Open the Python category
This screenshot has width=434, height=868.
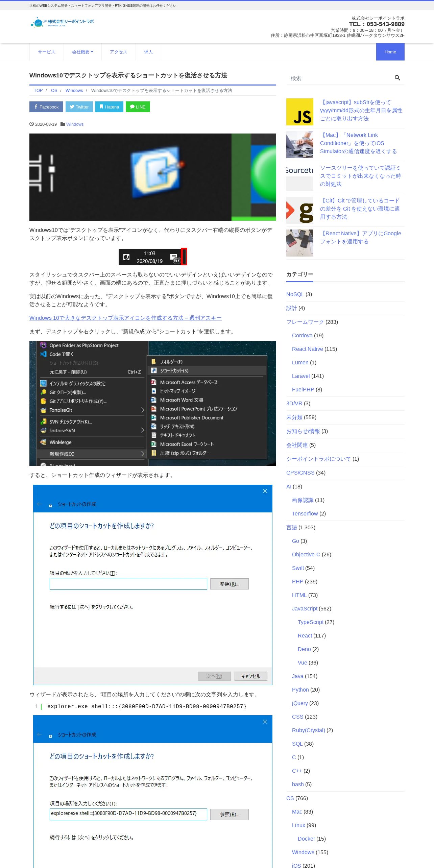pyautogui.click(x=300, y=690)
